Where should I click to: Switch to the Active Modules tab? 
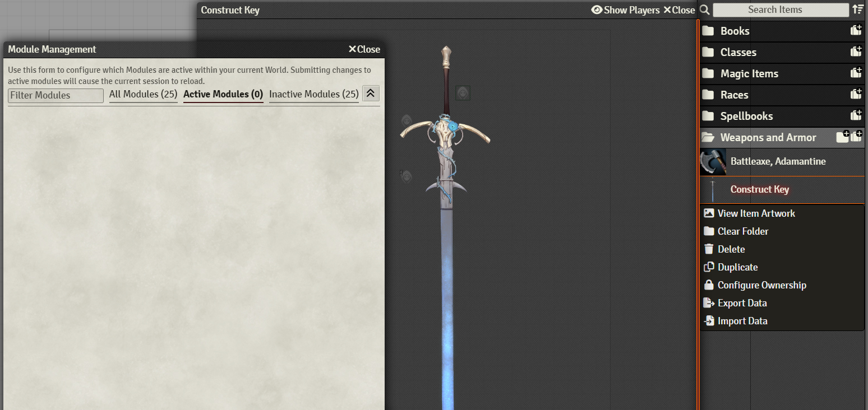click(x=223, y=94)
